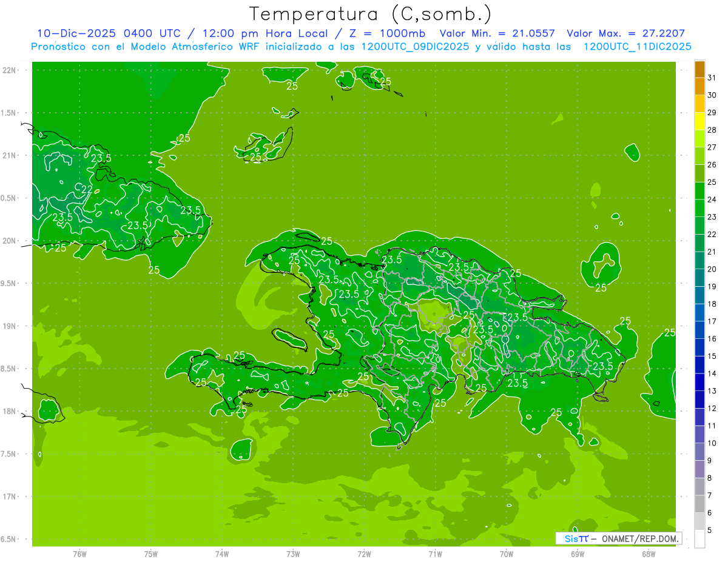Click the latitude axis label "9.5N"
Image resolution: width=728 pixels, height=562 pixels.
9,283
